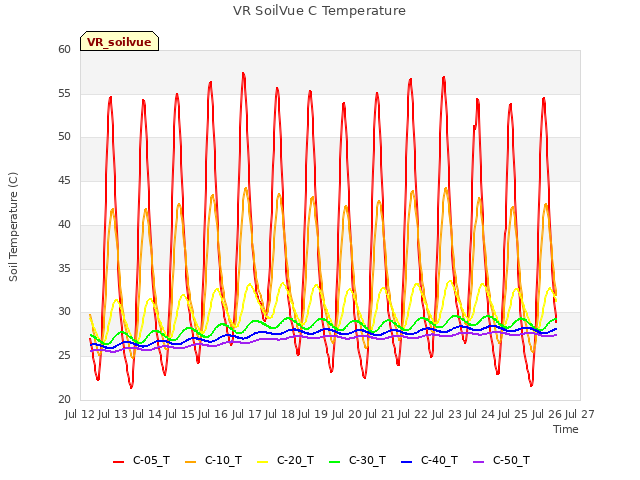Click the red C-05_T legend color marker
The width and height of the screenshot is (640, 480).
(118, 462)
